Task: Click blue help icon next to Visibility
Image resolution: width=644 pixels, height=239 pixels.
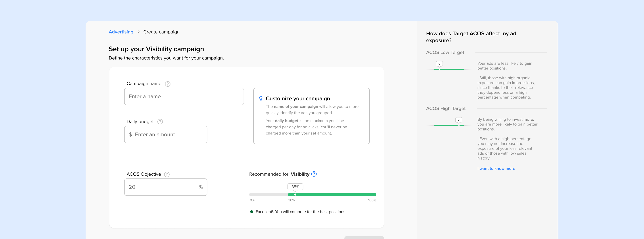Action: pos(314,174)
